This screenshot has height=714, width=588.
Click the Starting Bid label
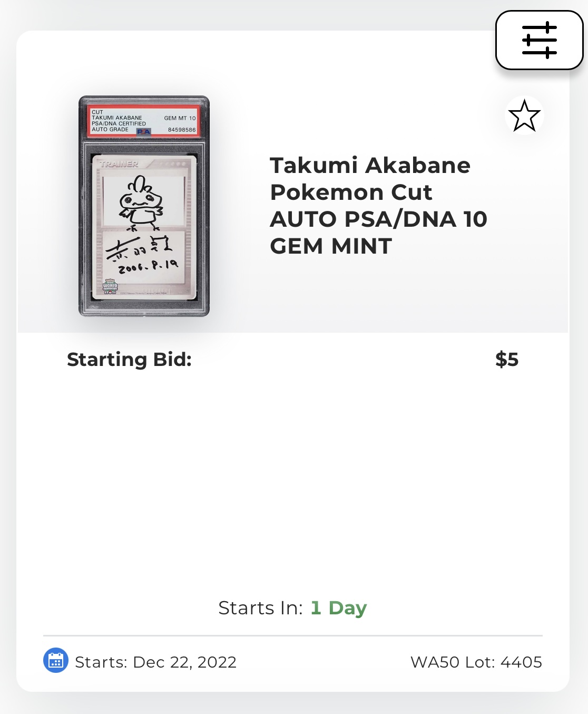129,360
